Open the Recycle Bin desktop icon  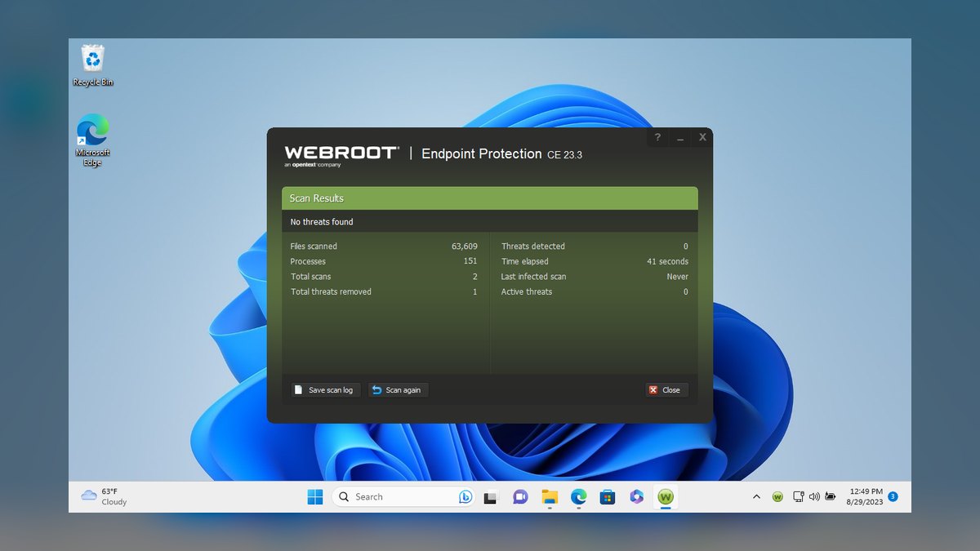(x=93, y=66)
